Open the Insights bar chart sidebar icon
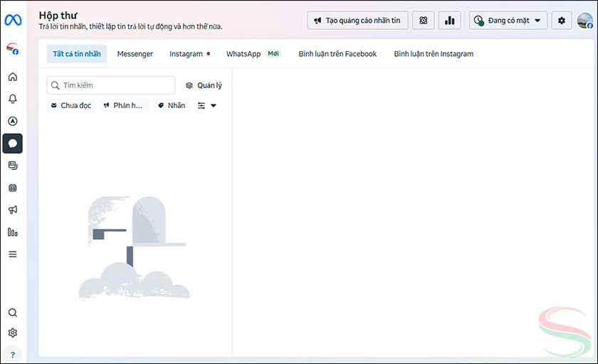Screen dimensions: 598x364 pos(12,232)
